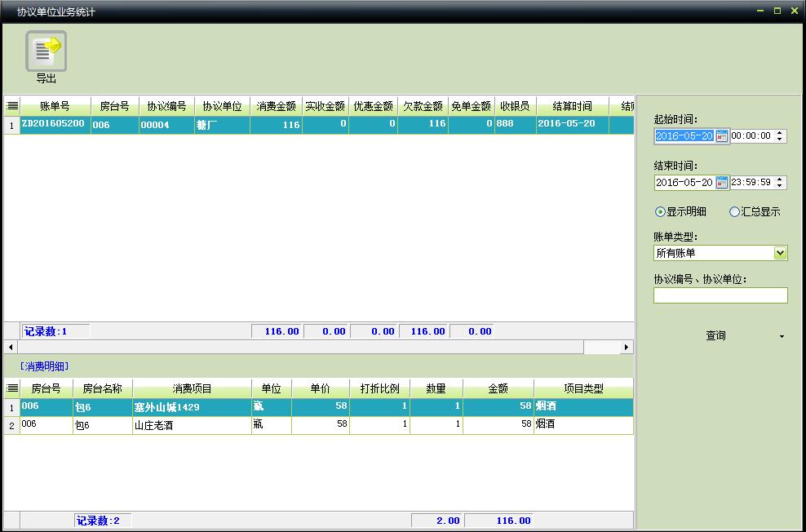Click the start time field 00:00:00
Viewport: 806px width, 532px height.
click(751, 135)
